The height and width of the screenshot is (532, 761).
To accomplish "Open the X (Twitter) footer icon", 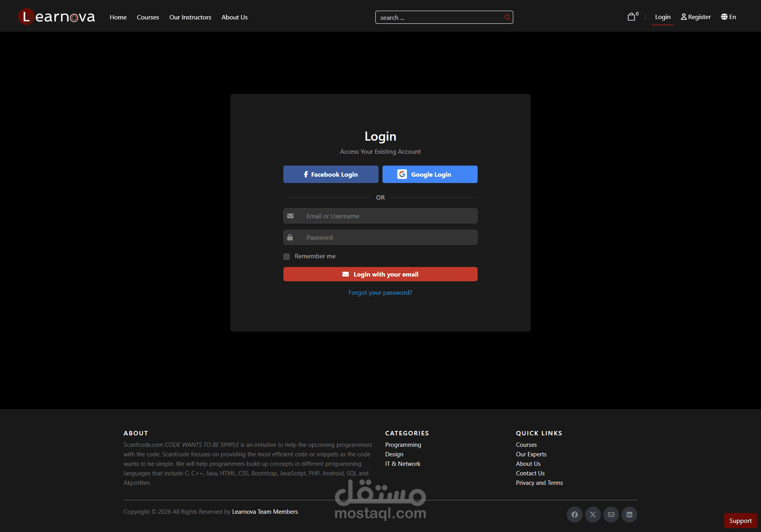I will coord(593,515).
